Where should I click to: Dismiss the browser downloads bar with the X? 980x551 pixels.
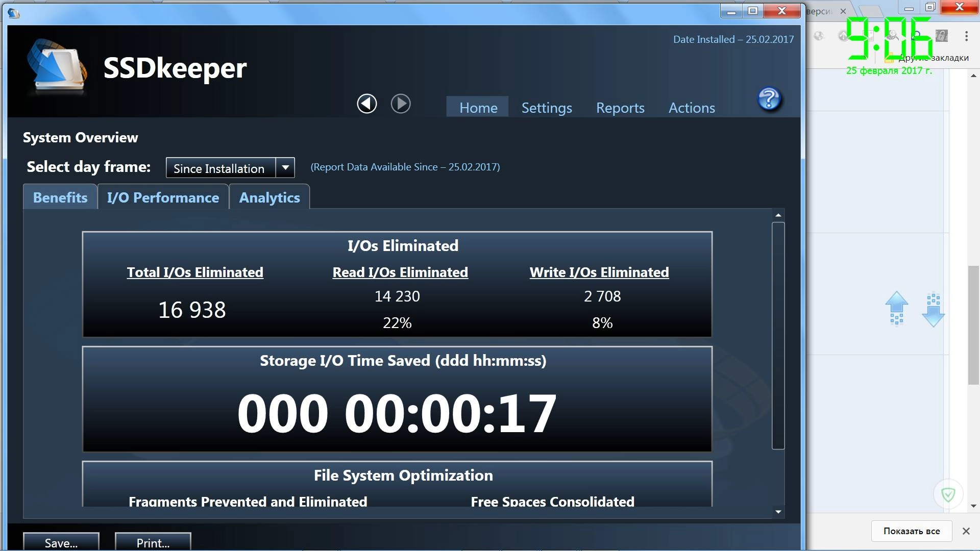click(x=966, y=531)
